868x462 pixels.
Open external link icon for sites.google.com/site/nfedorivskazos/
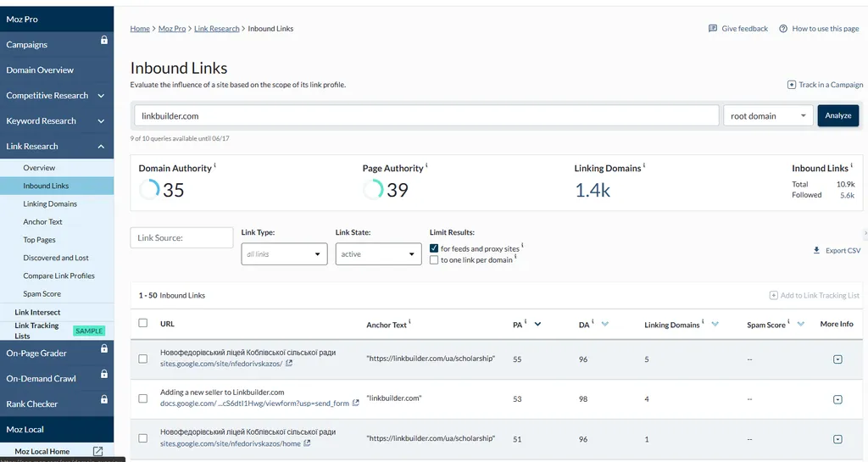tap(289, 364)
